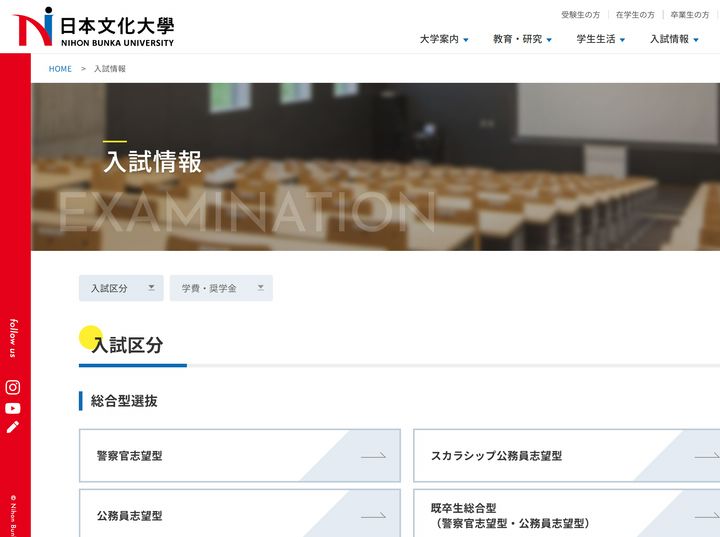Viewport: 720px width, 537px height.
Task: Open the 教育・研究 navigation menu
Action: tap(523, 39)
